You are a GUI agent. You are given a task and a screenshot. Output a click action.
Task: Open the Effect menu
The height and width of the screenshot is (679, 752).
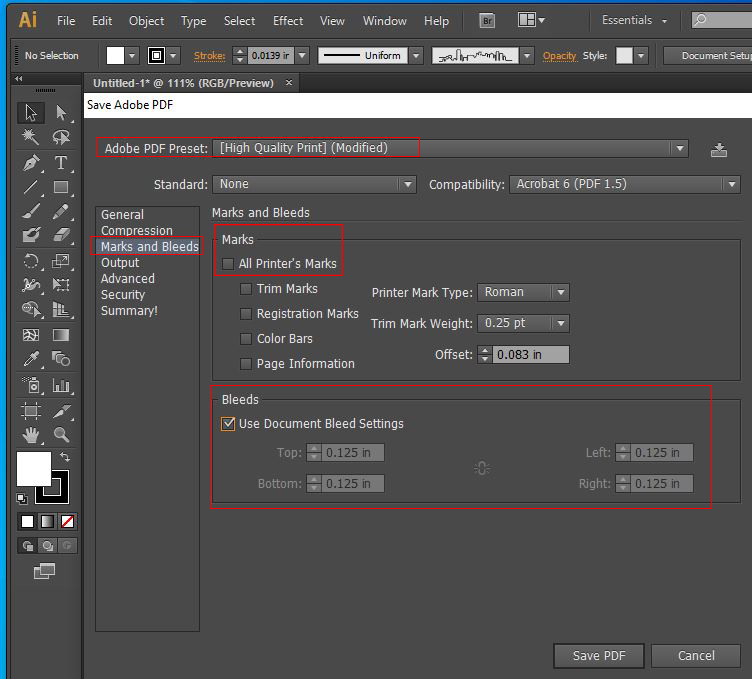coord(288,21)
